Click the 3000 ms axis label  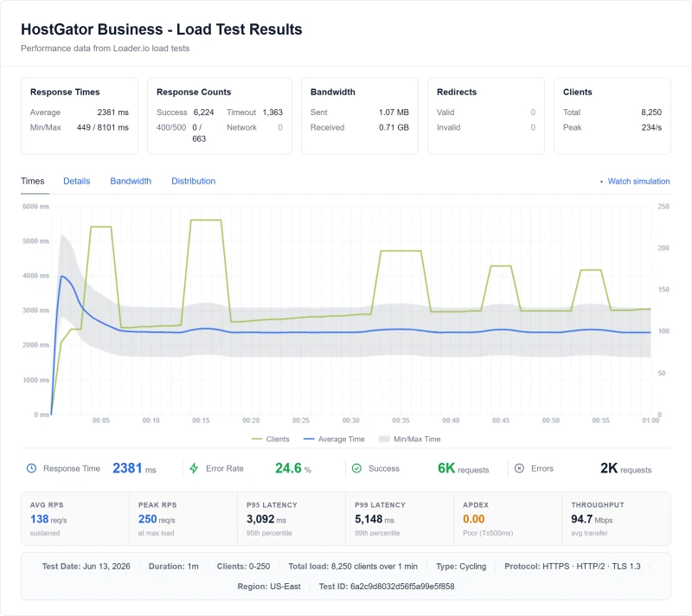tap(35, 311)
